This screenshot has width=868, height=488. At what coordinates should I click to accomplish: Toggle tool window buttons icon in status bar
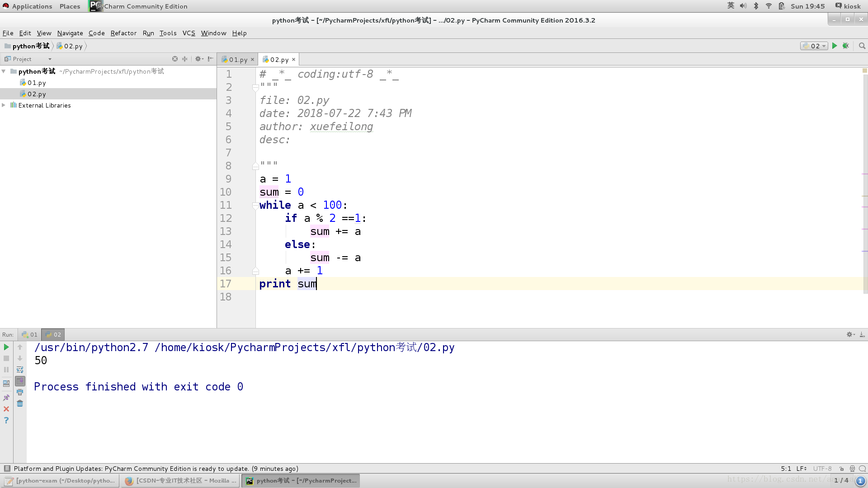(x=7, y=469)
